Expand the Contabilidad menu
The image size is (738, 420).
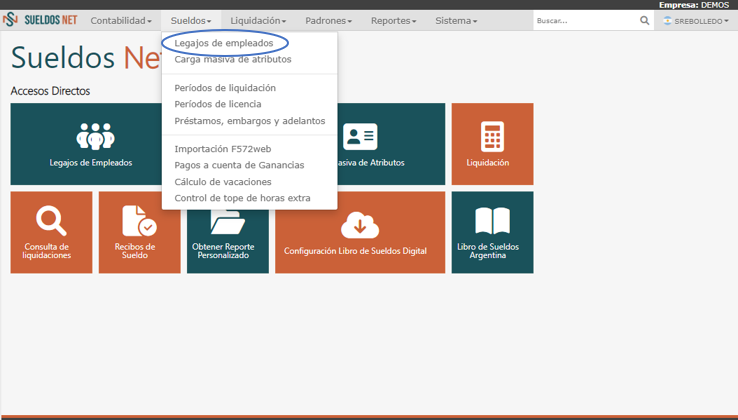coord(121,21)
